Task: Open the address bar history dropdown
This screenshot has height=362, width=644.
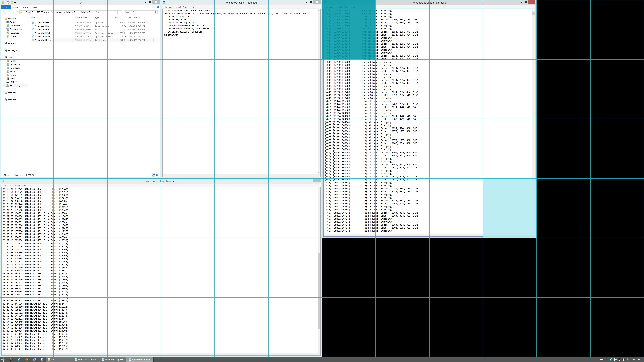Action: coord(116,12)
